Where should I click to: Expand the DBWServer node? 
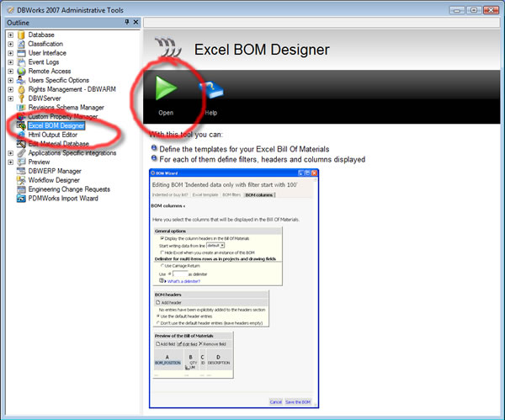pyautogui.click(x=11, y=98)
